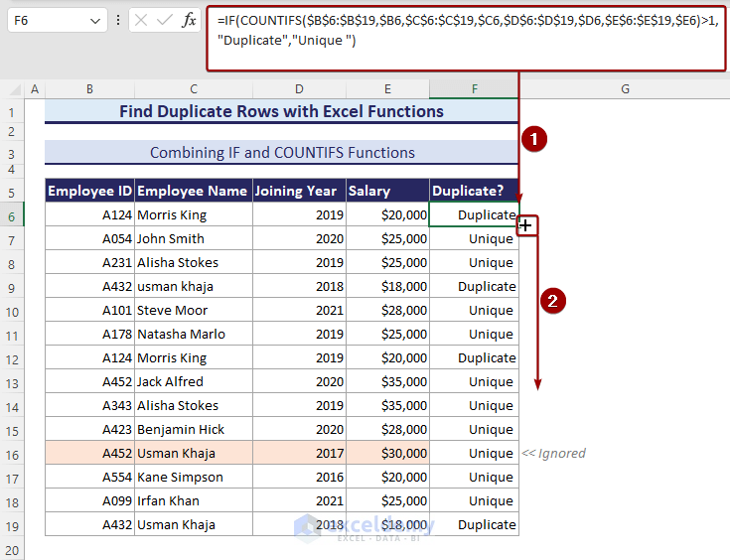Open the Insert Function fx dialog
730x560 pixels.
(x=189, y=20)
